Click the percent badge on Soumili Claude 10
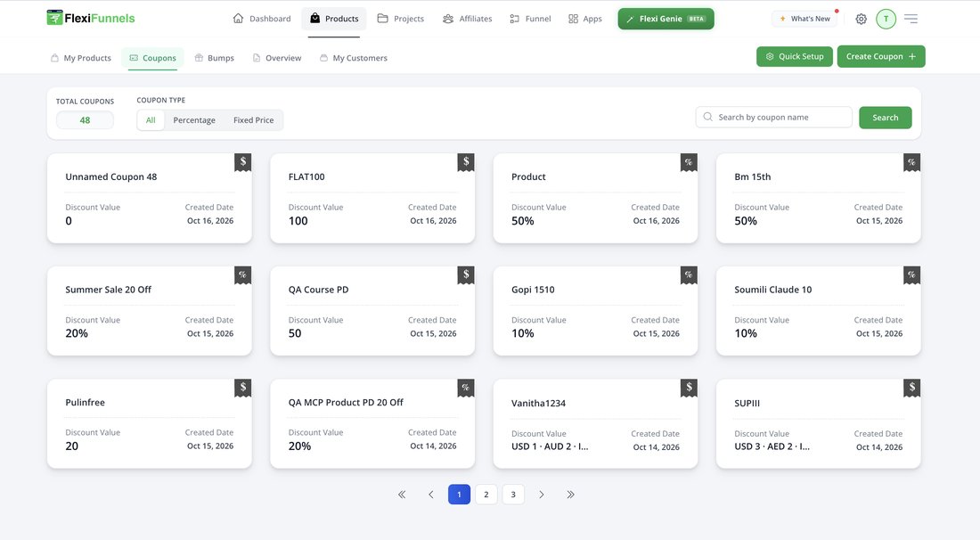 point(912,275)
